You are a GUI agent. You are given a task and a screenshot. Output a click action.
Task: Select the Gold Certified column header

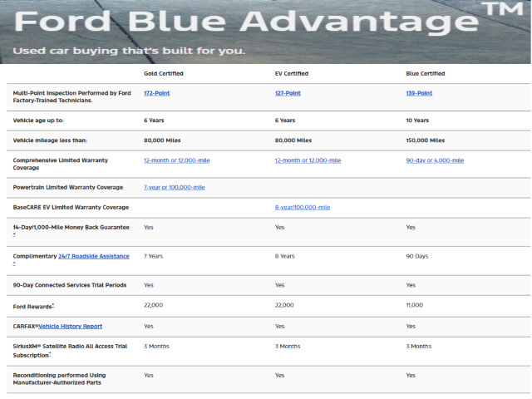(x=164, y=73)
